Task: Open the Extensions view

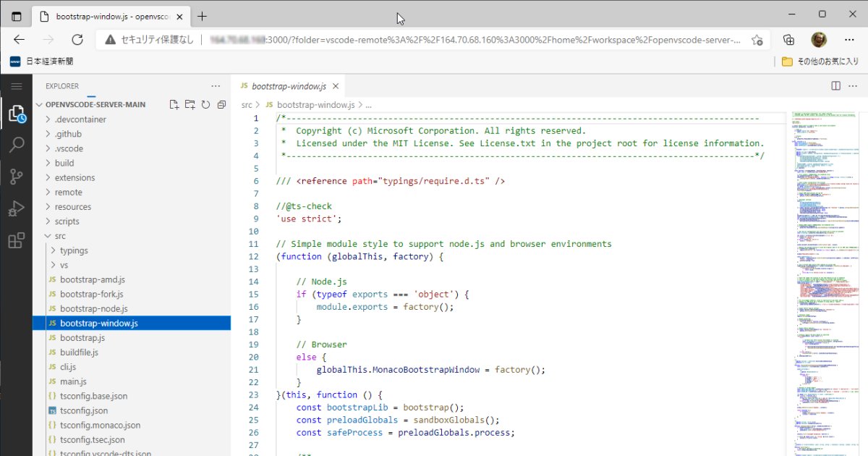Action: point(17,241)
